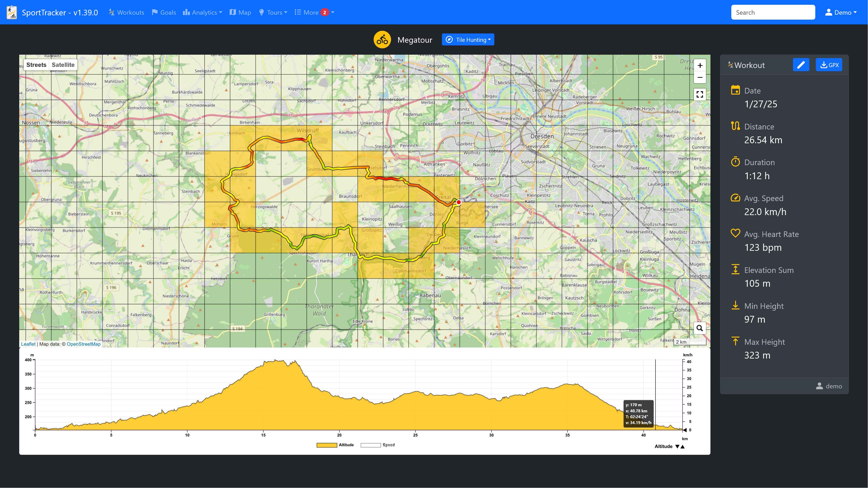The image size is (868, 488).
Task: Click the Altitude yellow legend swatch
Action: [327, 445]
